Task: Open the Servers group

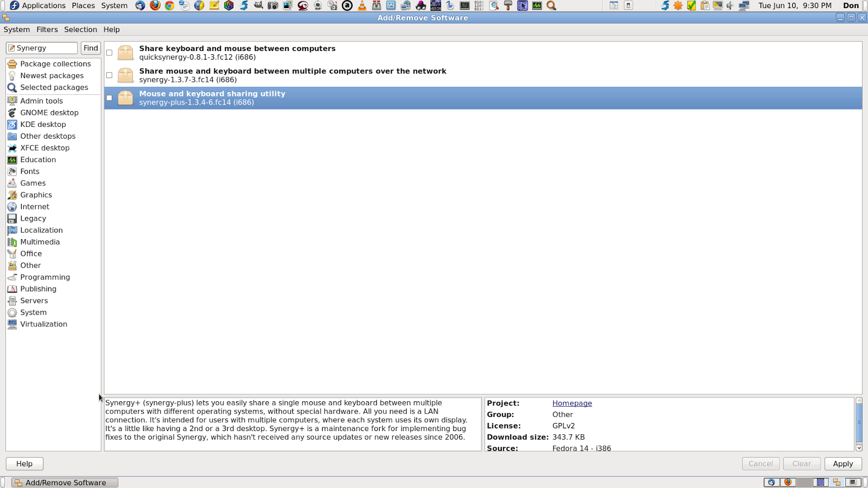Action: pos(53,301)
